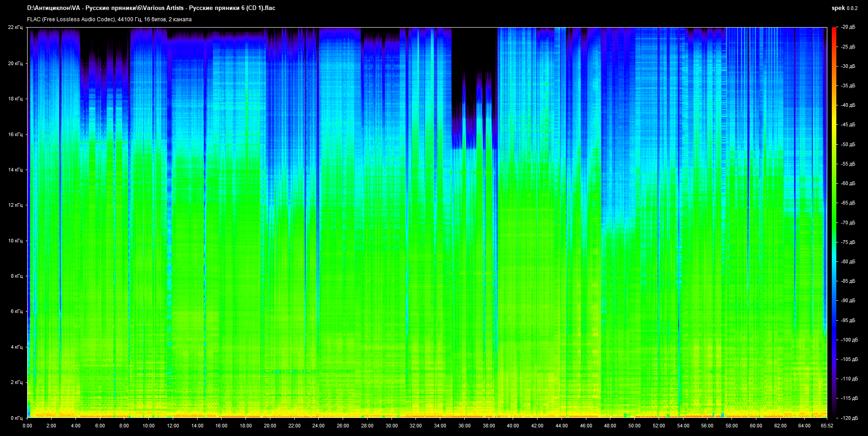Select the 52:00 time marker
The width and height of the screenshot is (868, 436).
click(659, 426)
